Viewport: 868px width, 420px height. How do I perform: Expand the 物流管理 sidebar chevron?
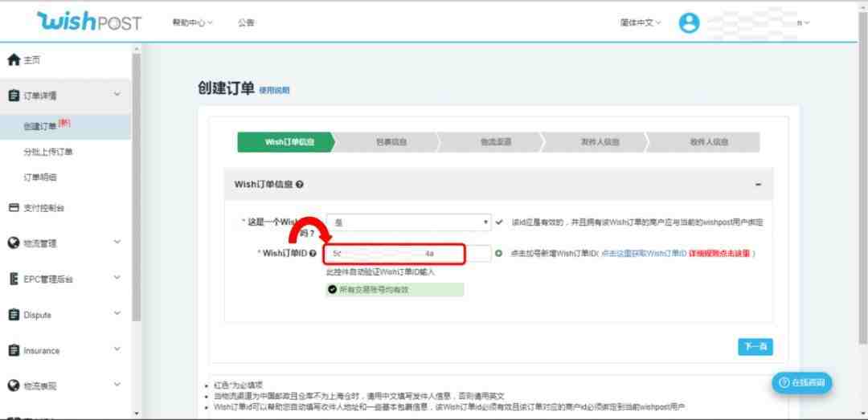[117, 242]
